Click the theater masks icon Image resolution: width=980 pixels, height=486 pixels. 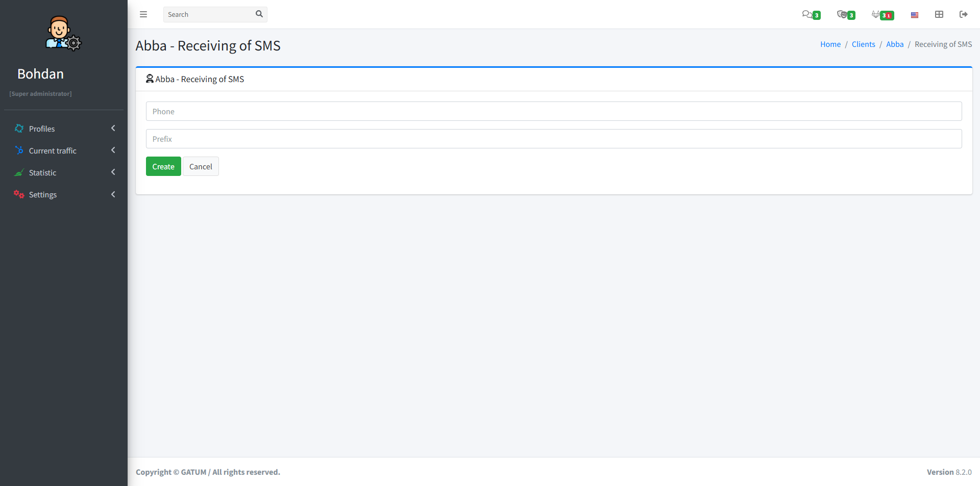pos(842,14)
